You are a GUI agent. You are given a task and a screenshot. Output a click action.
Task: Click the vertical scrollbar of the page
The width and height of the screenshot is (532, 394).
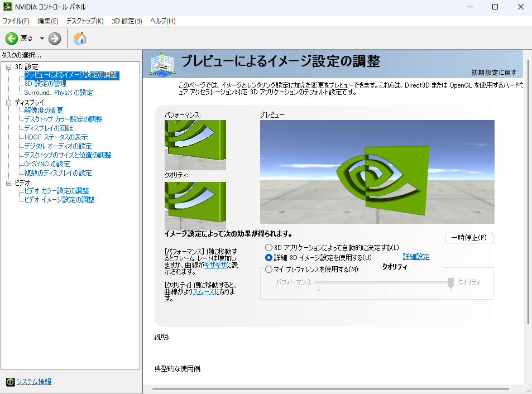point(528,192)
